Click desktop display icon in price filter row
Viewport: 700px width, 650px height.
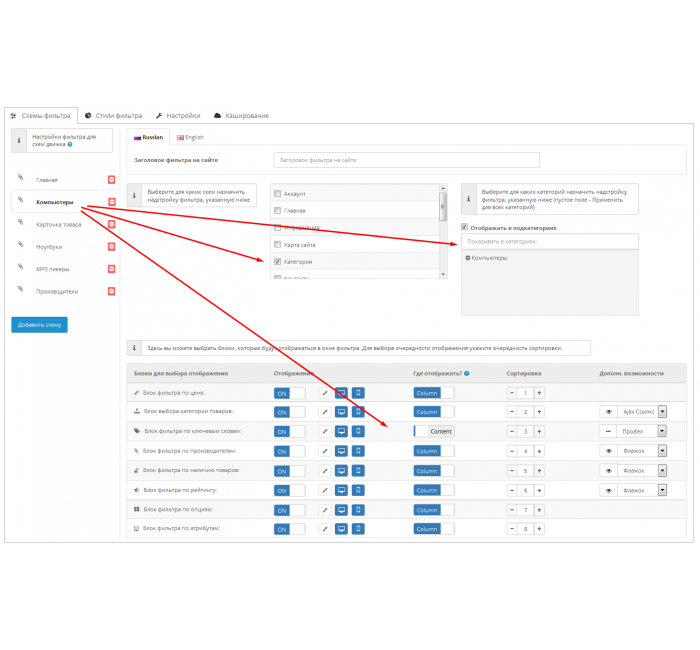(x=341, y=393)
